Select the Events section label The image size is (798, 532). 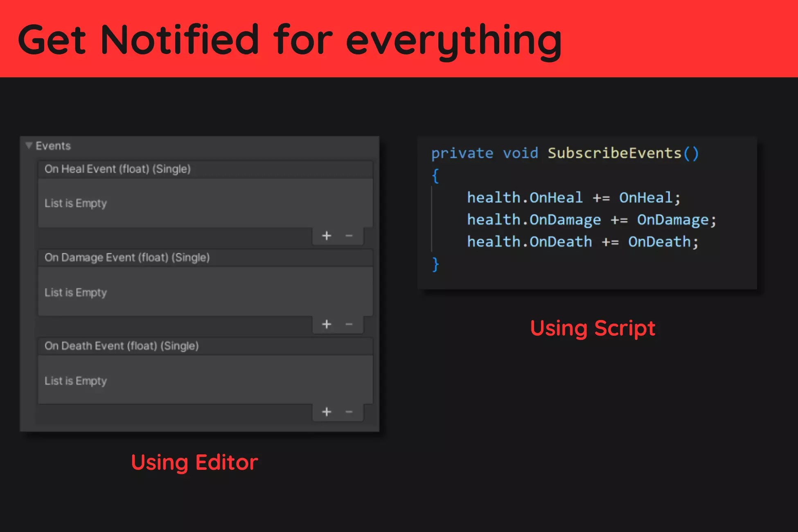click(x=53, y=146)
